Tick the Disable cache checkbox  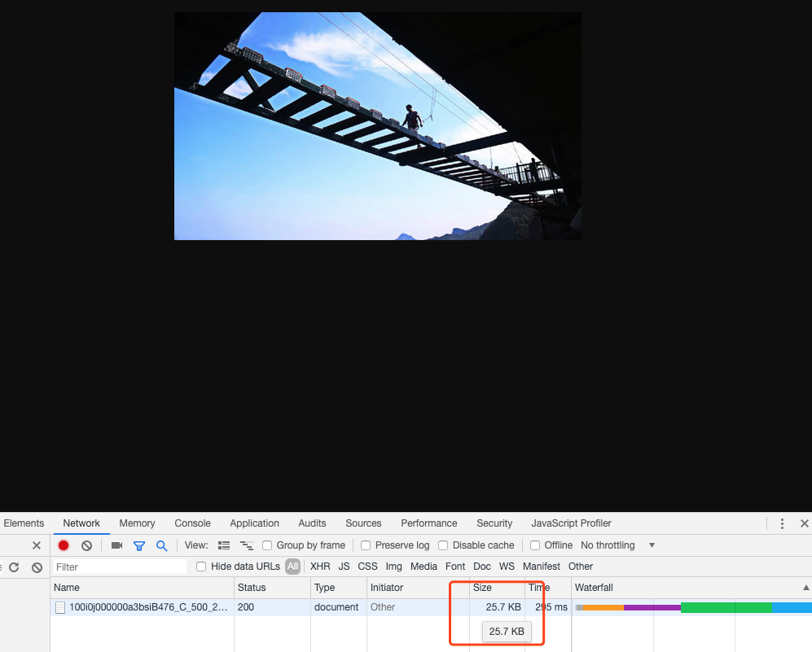coord(443,545)
